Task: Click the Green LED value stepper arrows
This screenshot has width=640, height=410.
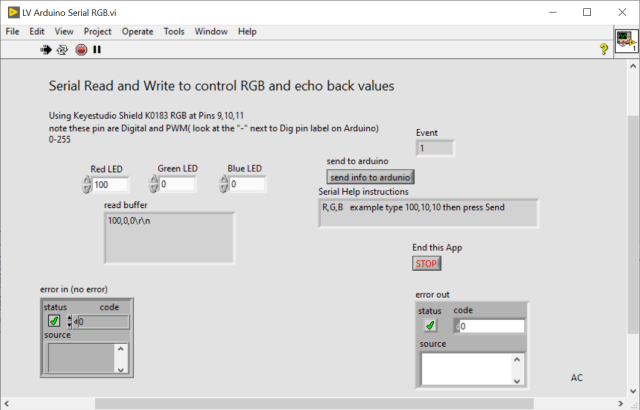Action: point(154,184)
